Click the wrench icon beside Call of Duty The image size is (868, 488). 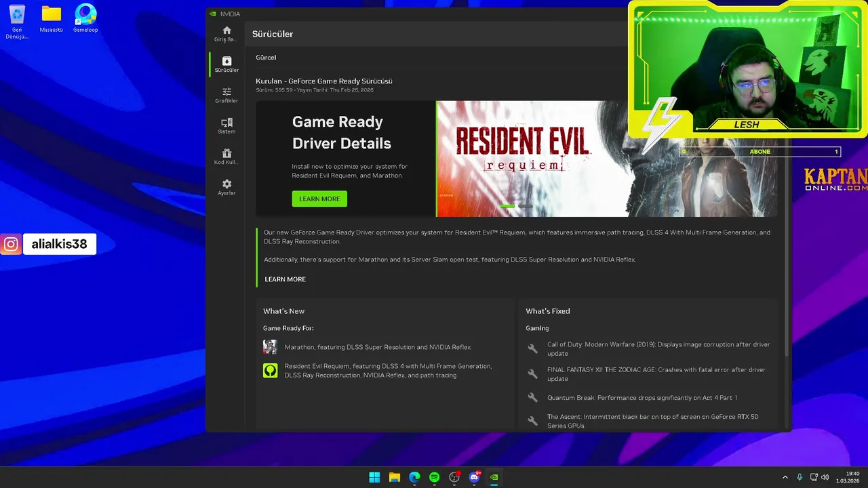pos(533,348)
